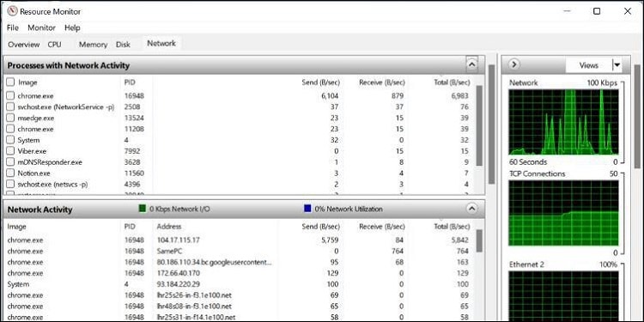Select the SamePC address row
This screenshot has width=644, height=322.
click(x=239, y=251)
